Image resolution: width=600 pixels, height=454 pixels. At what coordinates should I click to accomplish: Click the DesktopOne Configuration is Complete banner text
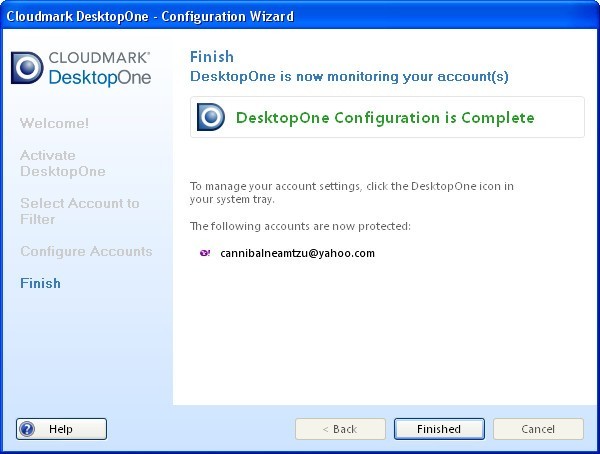click(x=385, y=118)
